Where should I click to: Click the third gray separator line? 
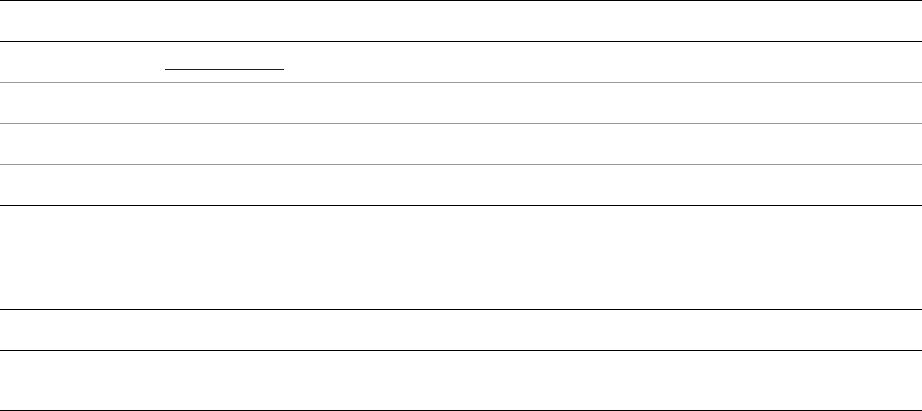pyautogui.click(x=461, y=165)
